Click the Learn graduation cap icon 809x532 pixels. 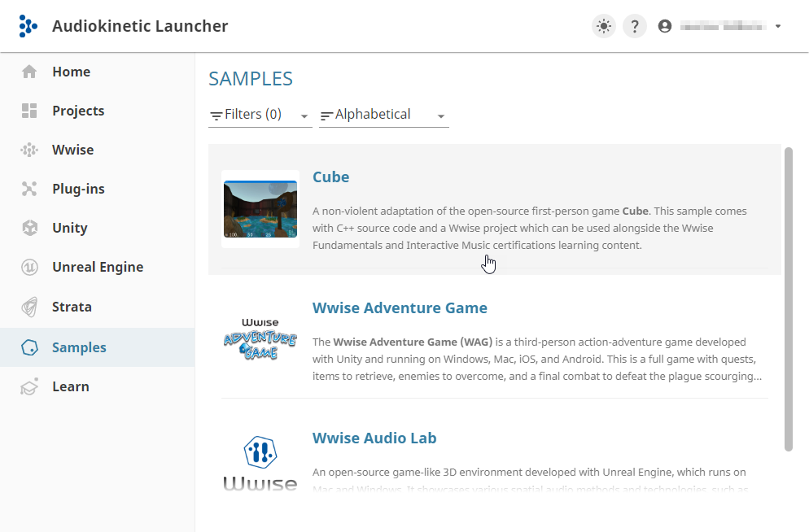[29, 386]
